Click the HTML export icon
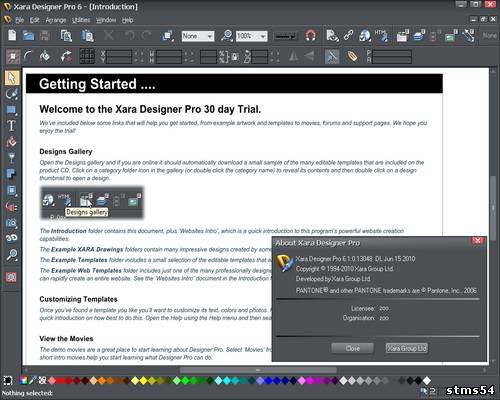Viewport: 500px width, 400px height. (x=381, y=35)
